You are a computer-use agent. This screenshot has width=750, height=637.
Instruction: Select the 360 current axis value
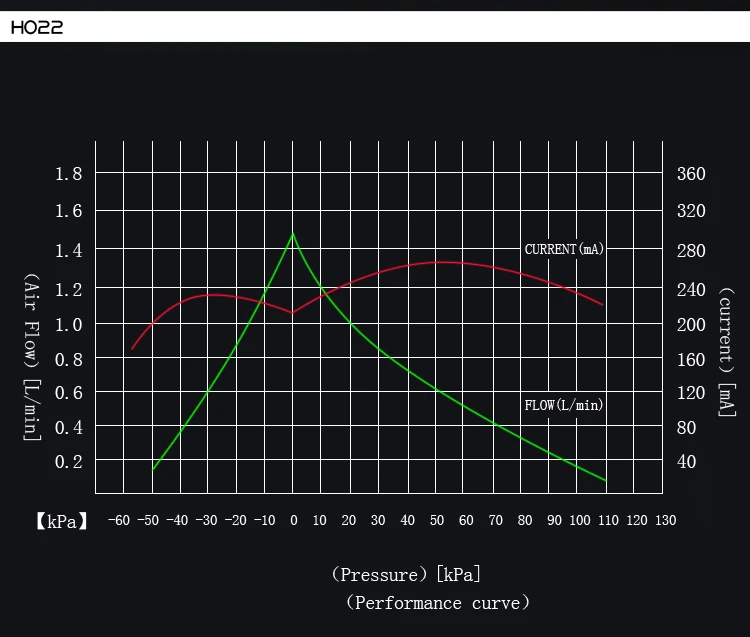[x=691, y=174]
